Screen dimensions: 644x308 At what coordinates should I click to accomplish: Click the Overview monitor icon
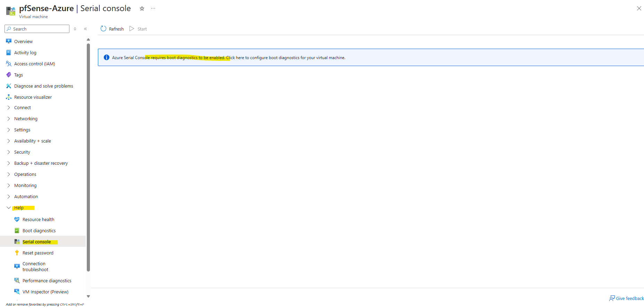[9, 41]
